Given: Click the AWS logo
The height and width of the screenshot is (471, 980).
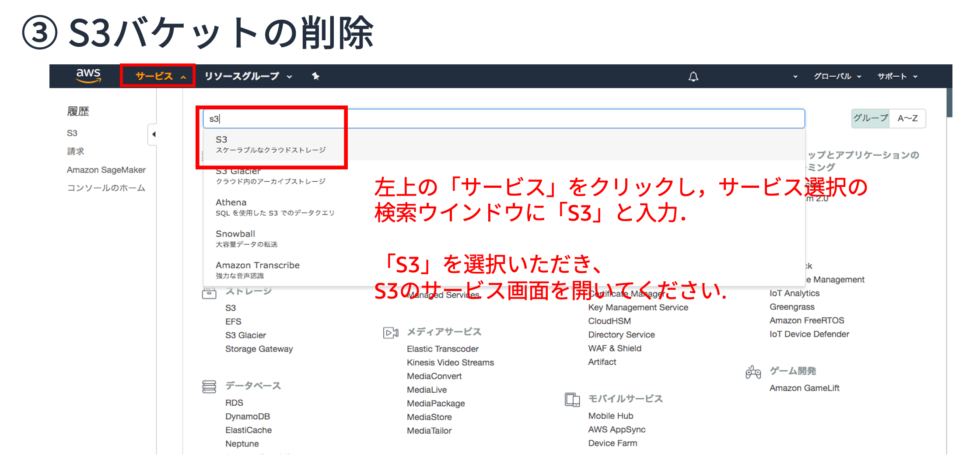Looking at the screenshot, I should point(88,76).
